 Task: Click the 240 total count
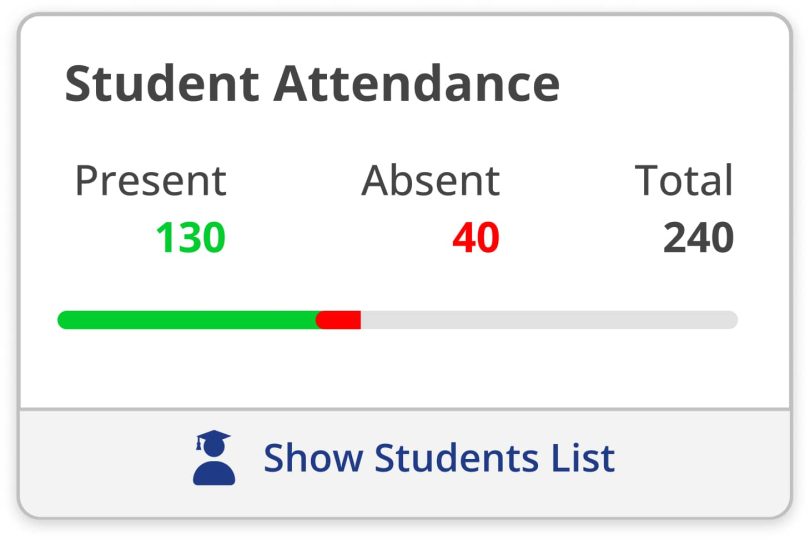click(698, 238)
